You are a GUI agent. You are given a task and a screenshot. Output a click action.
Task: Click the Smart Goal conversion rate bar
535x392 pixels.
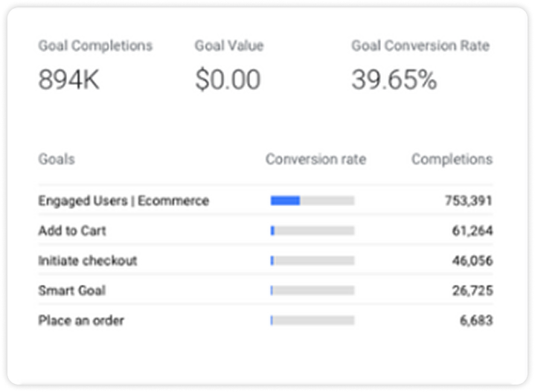313,291
